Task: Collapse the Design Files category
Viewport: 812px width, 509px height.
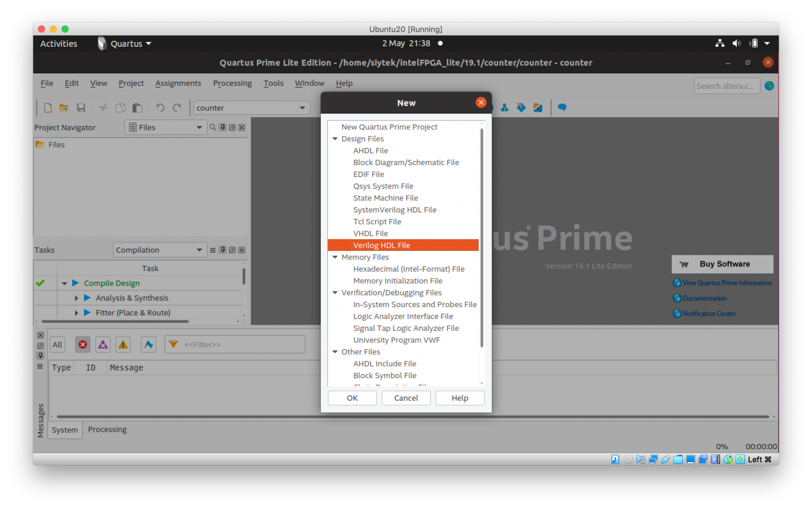Action: pyautogui.click(x=335, y=139)
